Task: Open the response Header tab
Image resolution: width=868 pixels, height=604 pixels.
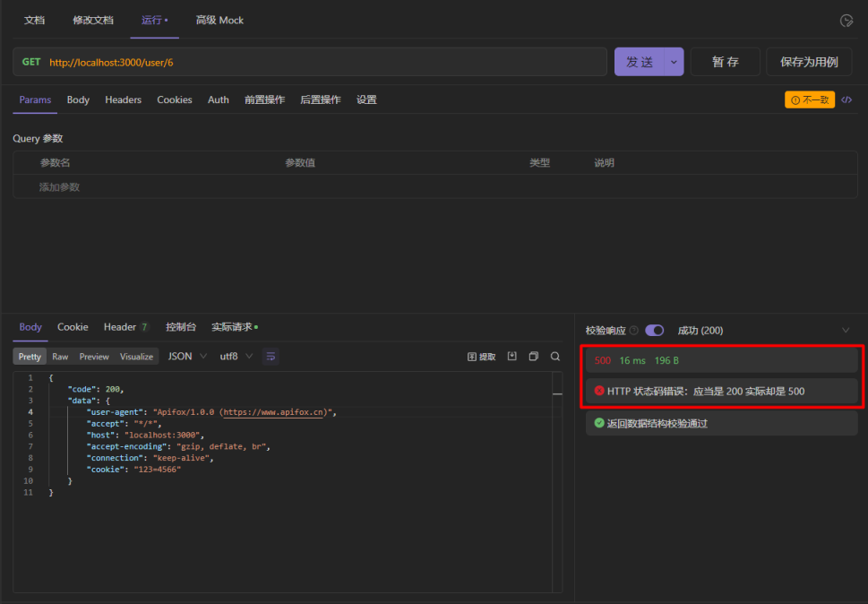Action: pyautogui.click(x=125, y=327)
